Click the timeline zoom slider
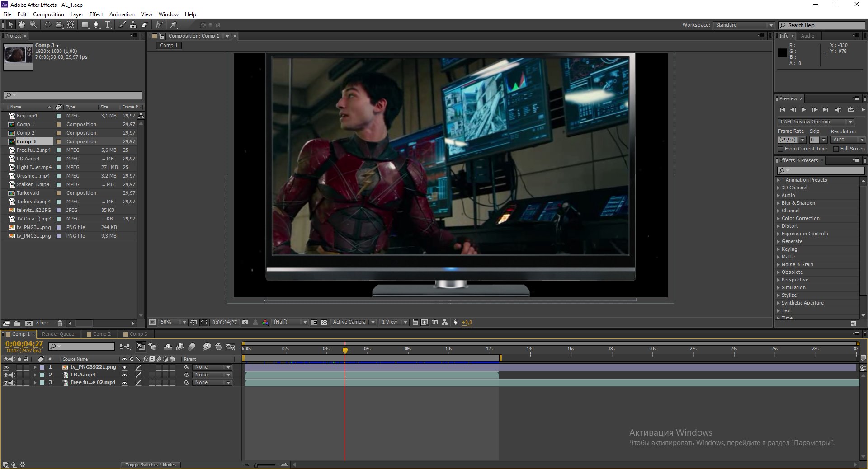Viewport: 868px width, 469px height. [266, 465]
